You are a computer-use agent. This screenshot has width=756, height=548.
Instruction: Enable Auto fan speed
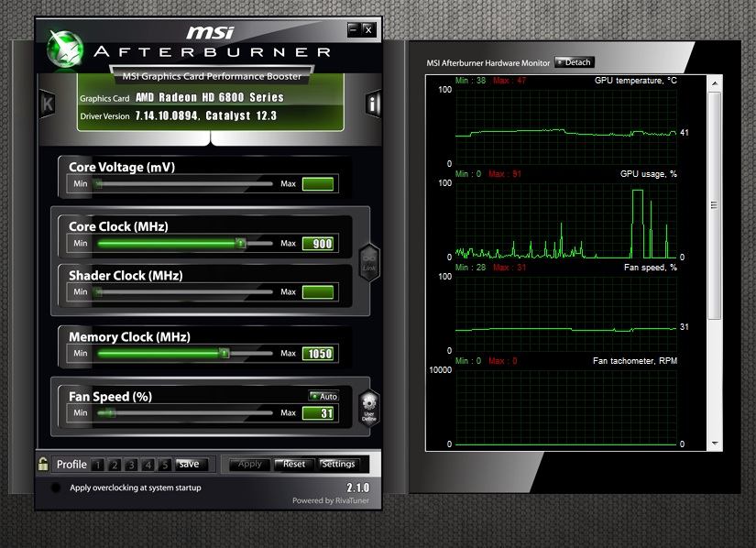[324, 396]
